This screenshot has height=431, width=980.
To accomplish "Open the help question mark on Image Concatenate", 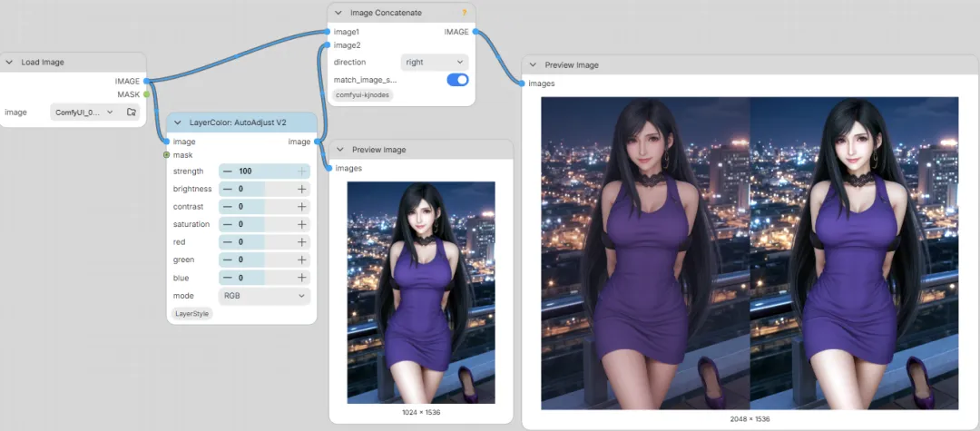I will pyautogui.click(x=465, y=13).
